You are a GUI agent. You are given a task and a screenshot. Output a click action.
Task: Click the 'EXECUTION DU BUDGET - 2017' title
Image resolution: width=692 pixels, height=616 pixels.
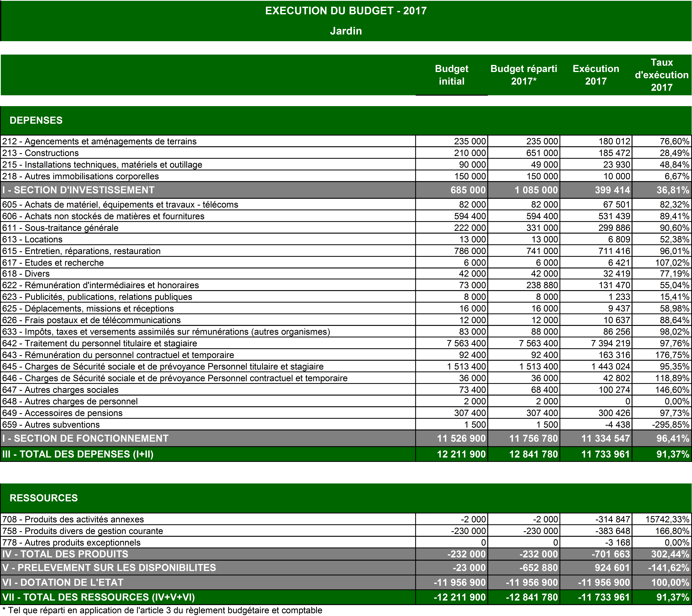[x=346, y=11]
